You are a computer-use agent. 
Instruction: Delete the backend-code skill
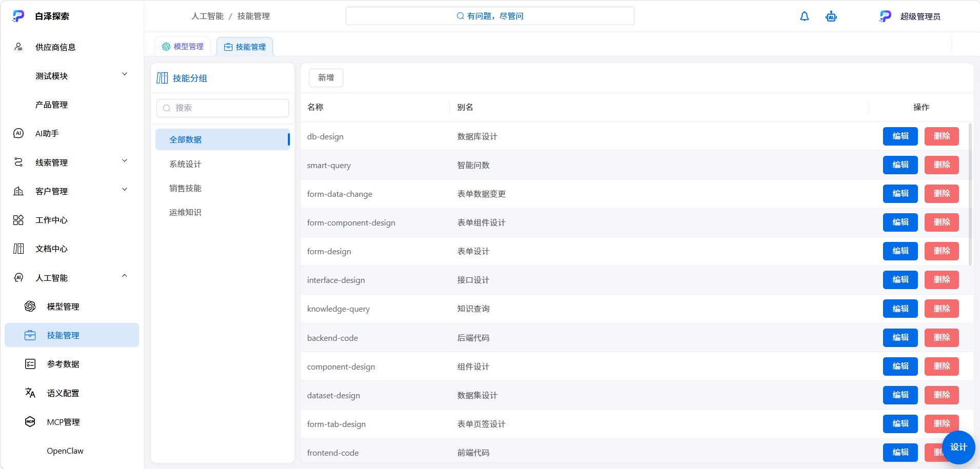point(942,338)
